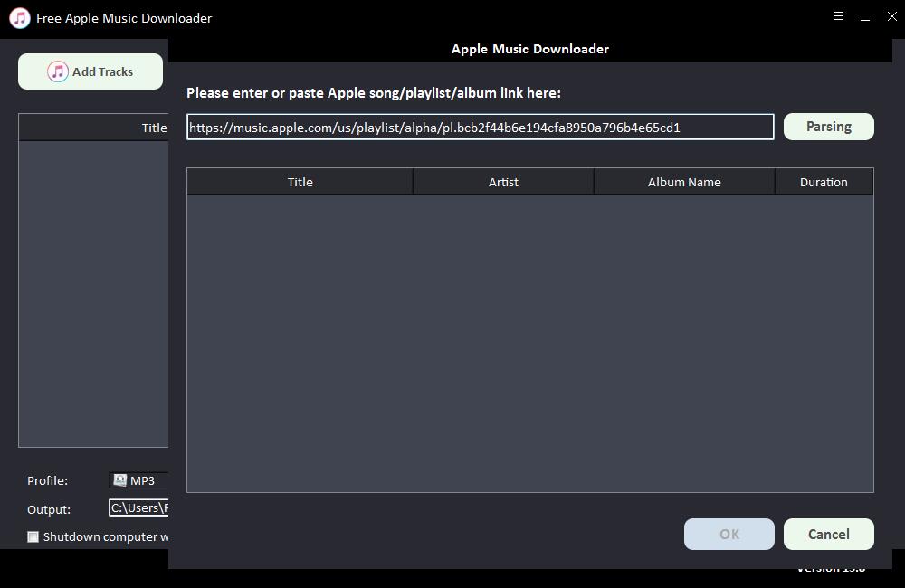The width and height of the screenshot is (905, 588).
Task: Click the 'Output:' label
Action: click(x=49, y=509)
